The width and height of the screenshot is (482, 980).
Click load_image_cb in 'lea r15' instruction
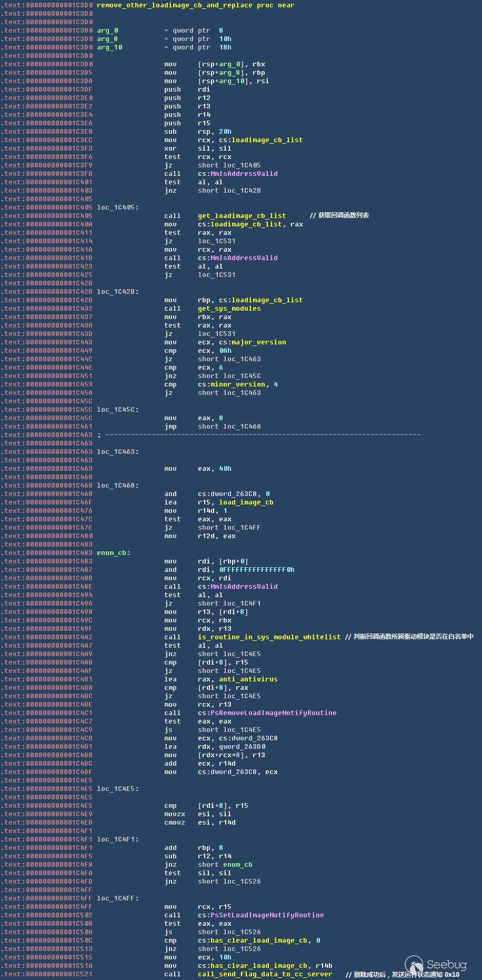(246, 502)
